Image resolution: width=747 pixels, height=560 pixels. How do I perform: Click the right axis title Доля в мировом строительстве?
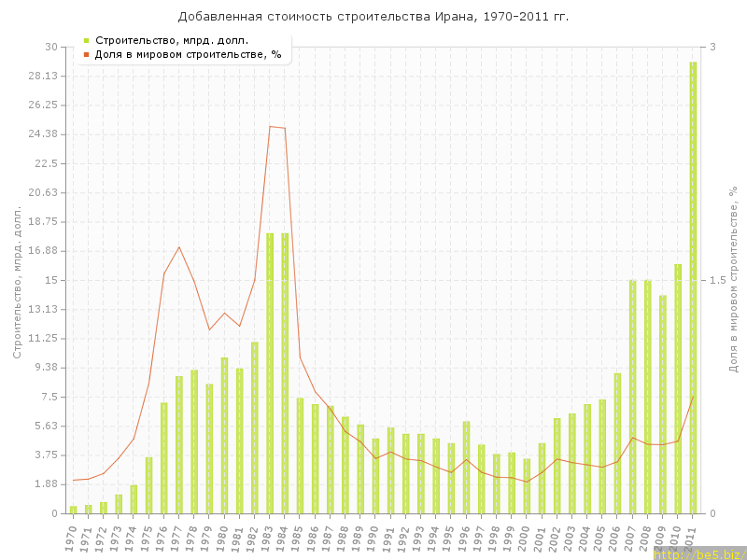coord(734,280)
